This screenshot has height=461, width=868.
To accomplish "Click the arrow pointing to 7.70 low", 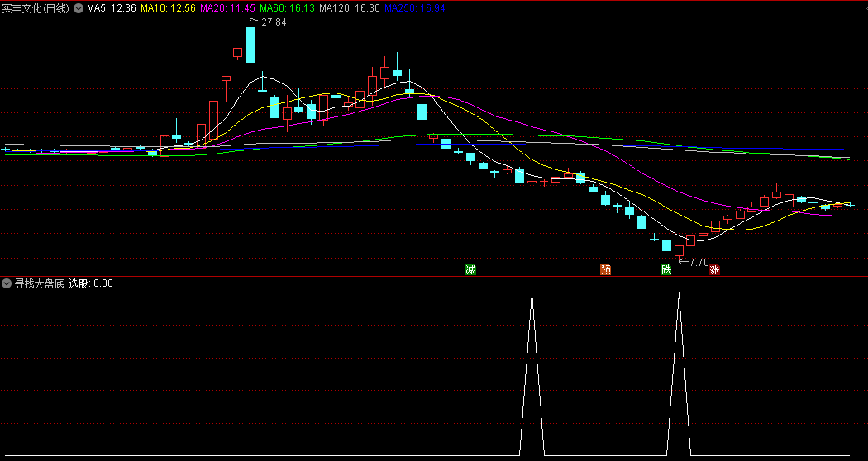I will (x=683, y=263).
